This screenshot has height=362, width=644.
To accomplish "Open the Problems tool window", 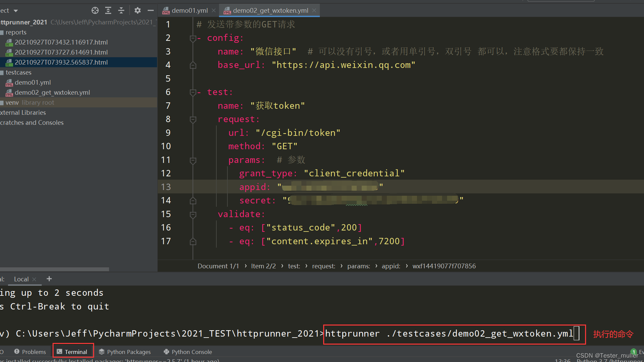I will 30,352.
